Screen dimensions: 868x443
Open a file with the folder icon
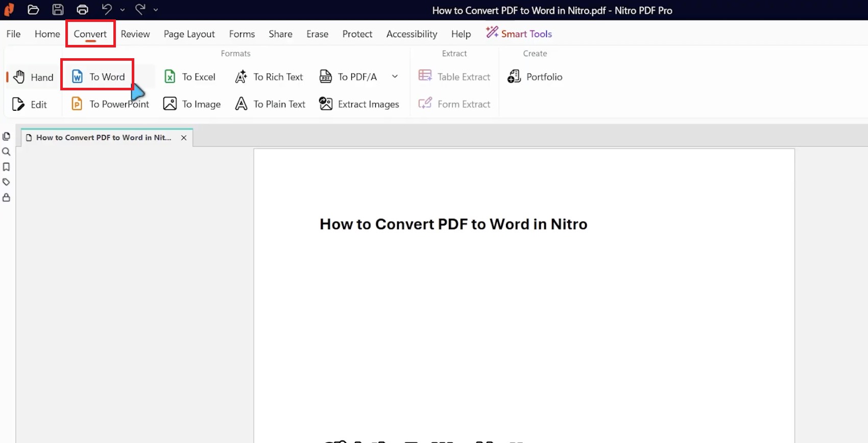[x=33, y=10]
